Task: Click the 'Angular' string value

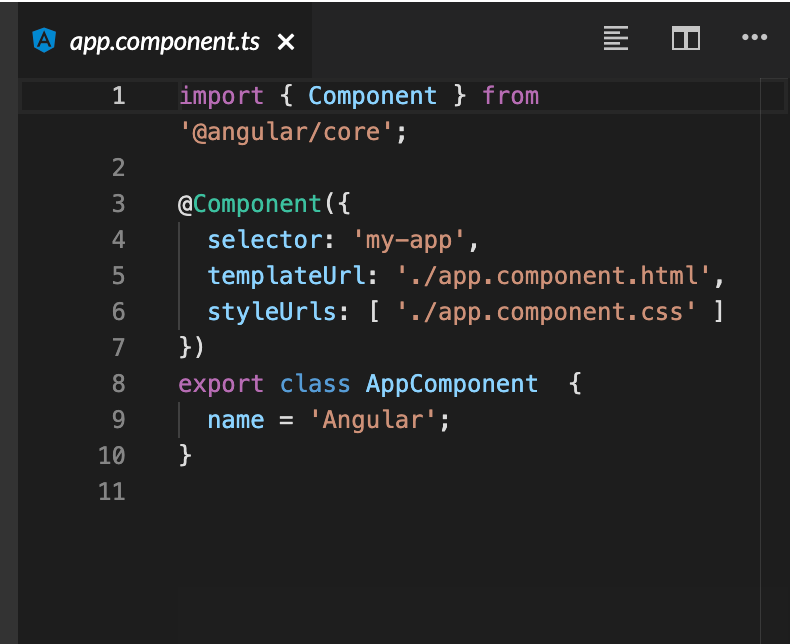Action: tap(372, 420)
